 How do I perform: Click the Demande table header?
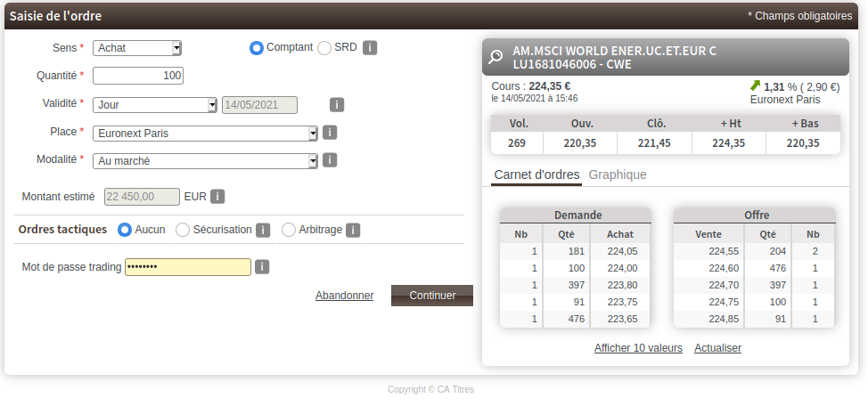pos(576,215)
